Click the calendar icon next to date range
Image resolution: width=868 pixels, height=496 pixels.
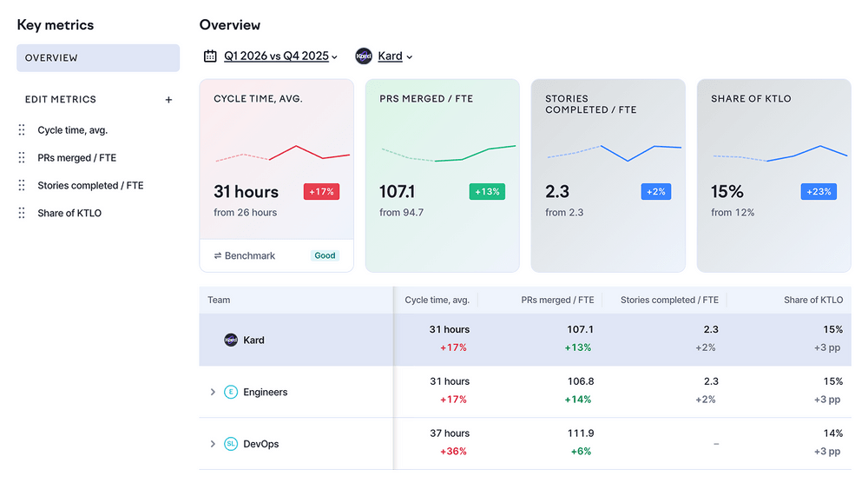click(210, 56)
